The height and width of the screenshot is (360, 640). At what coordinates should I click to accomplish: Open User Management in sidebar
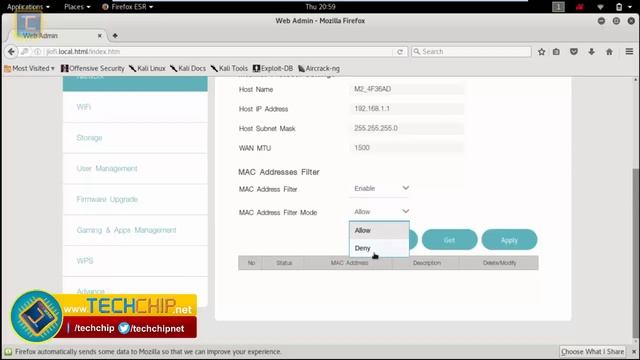point(135,169)
